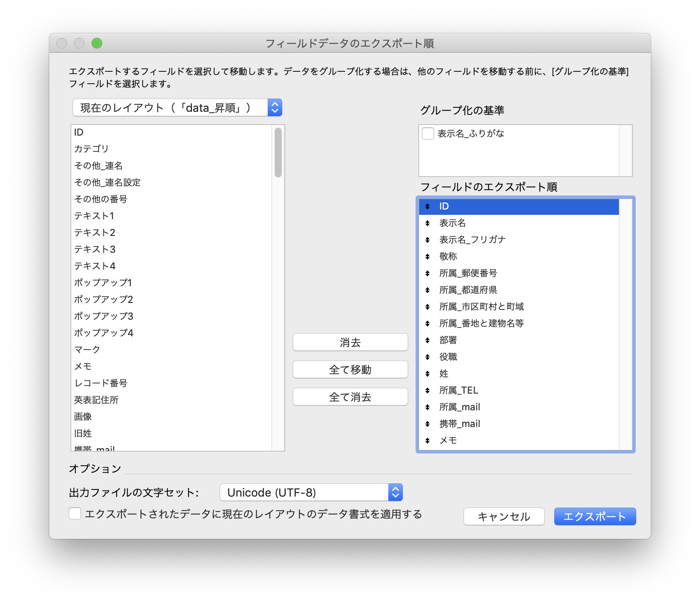Click the エクスポート button
This screenshot has width=700, height=604.
pos(594,516)
